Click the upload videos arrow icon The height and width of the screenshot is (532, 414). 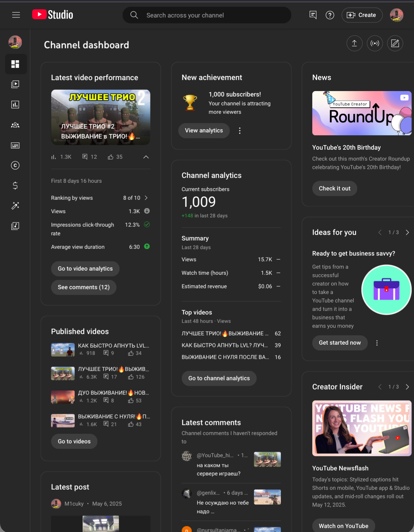(354, 43)
